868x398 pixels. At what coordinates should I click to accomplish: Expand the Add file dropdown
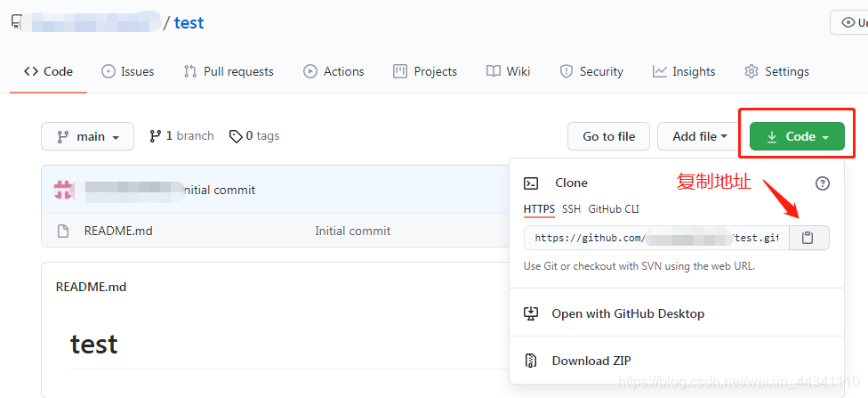(x=700, y=136)
